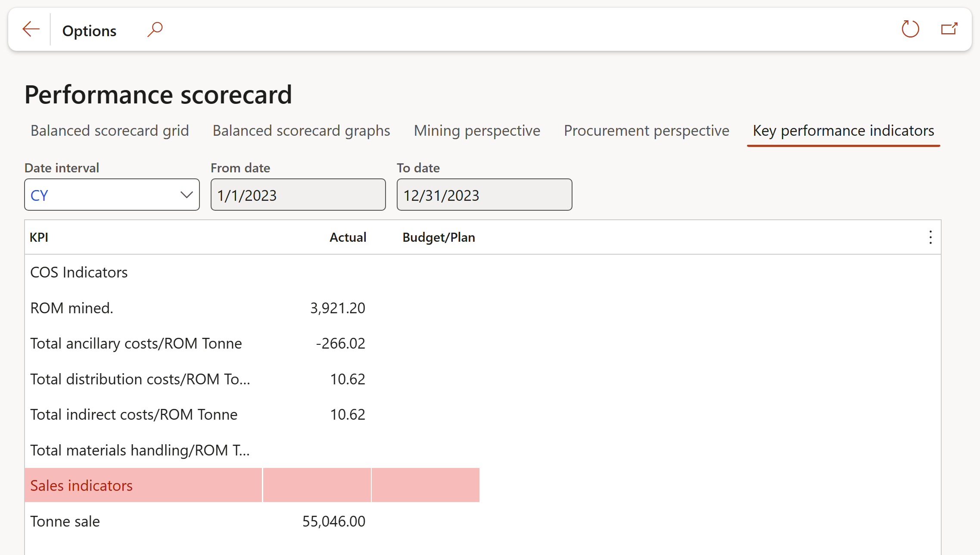The height and width of the screenshot is (555, 980).
Task: Click the KPI column header
Action: 39,237
